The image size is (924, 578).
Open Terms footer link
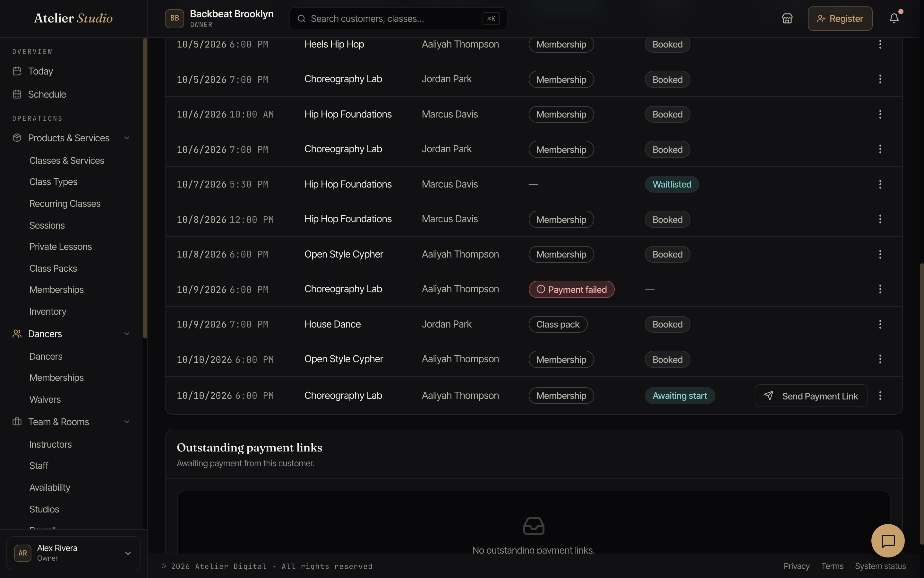click(x=832, y=566)
